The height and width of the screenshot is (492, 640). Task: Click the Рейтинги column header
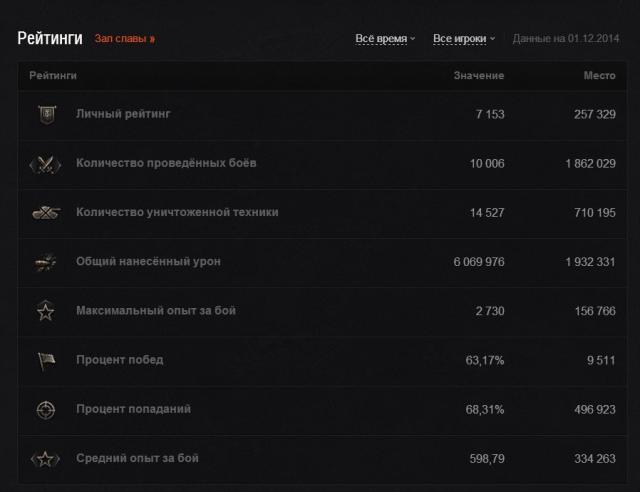click(53, 76)
